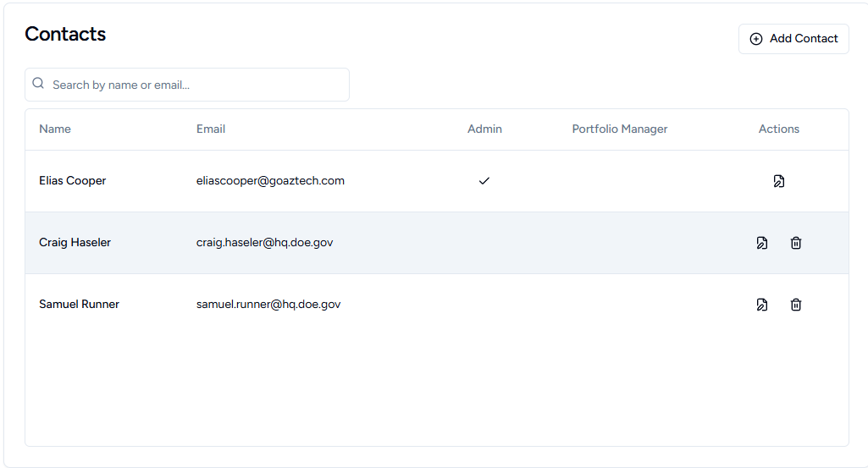Viewport: 868px width, 473px height.
Task: Delete the Craig Haseler contact
Action: (796, 243)
